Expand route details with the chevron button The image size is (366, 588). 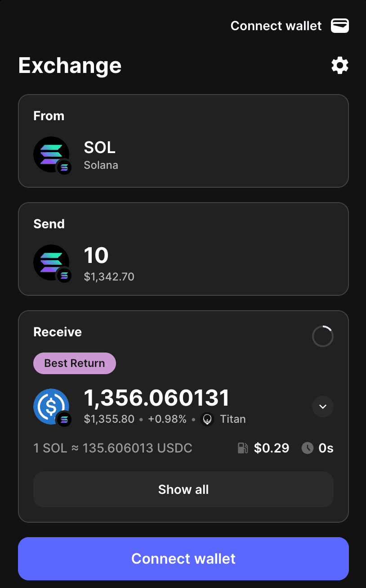(x=323, y=407)
